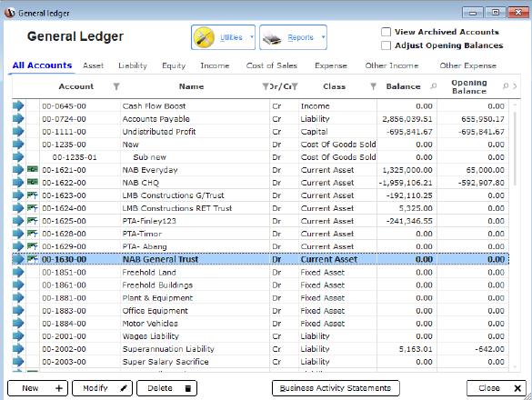The height and width of the screenshot is (400, 532).
Task: Click the Opening Balance column search icon
Action: pyautogui.click(x=506, y=86)
